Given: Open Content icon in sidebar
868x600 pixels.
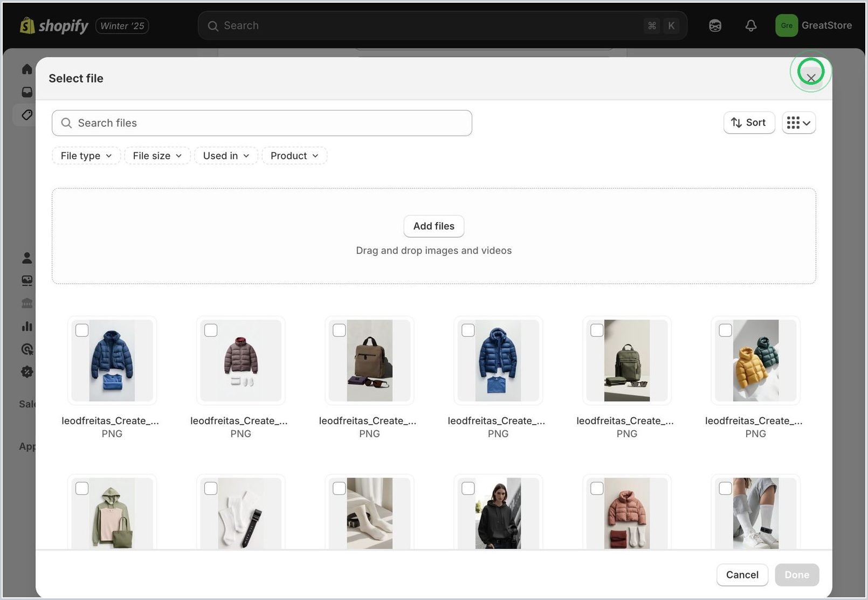Looking at the screenshot, I should [x=27, y=280].
